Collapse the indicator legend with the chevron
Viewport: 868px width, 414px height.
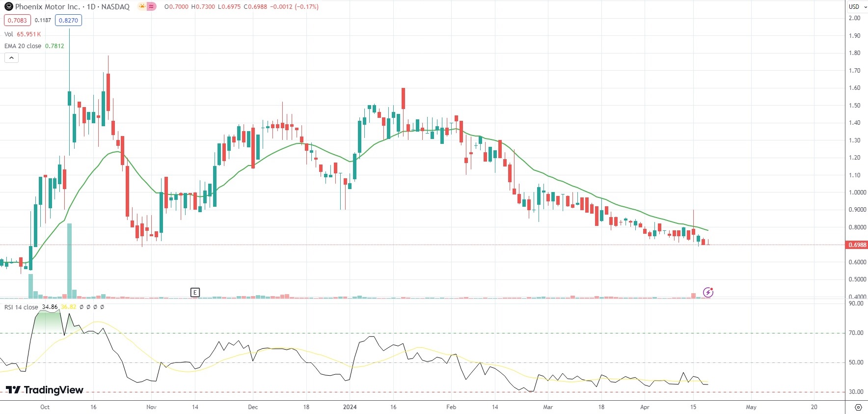(11, 58)
